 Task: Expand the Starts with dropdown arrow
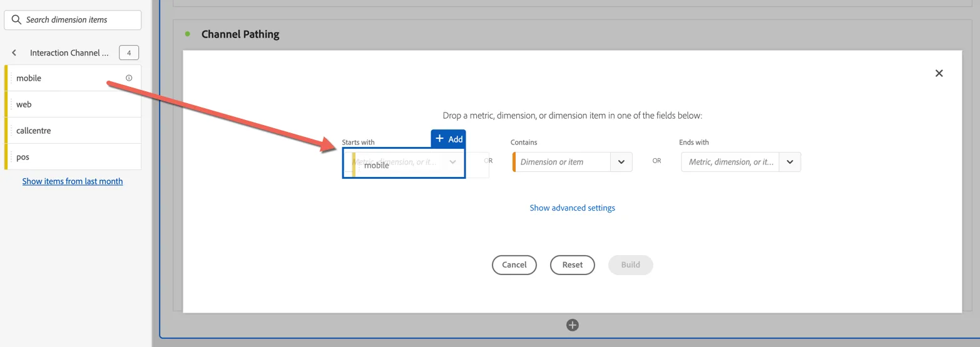[x=452, y=162]
